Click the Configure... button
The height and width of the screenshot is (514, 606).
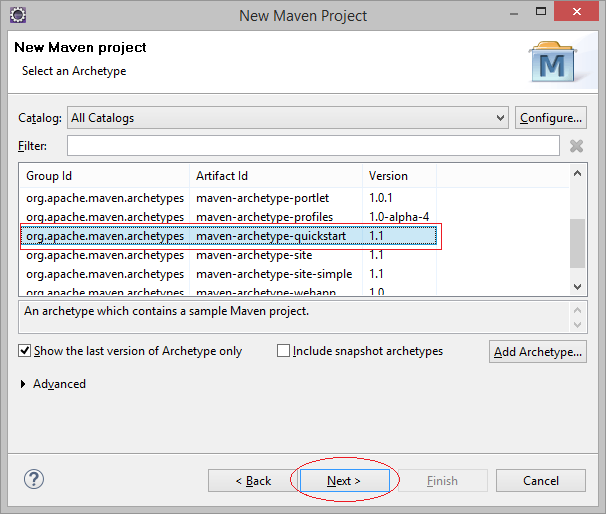[551, 117]
